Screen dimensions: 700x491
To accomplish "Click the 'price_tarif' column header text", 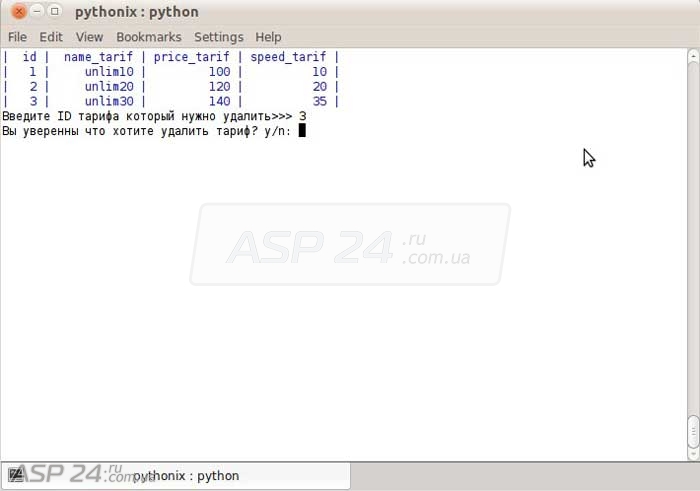I will [x=191, y=58].
